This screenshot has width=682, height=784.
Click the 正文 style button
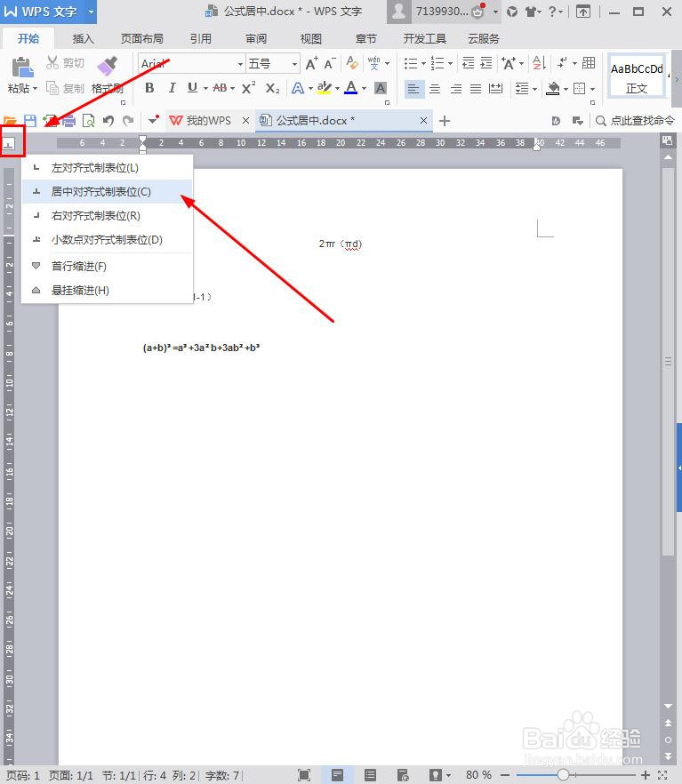(637, 76)
